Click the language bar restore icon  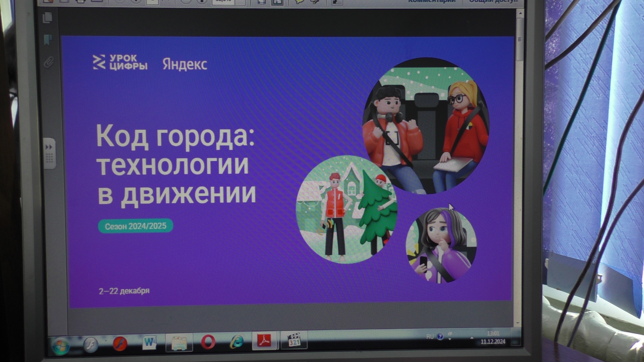tap(450, 333)
